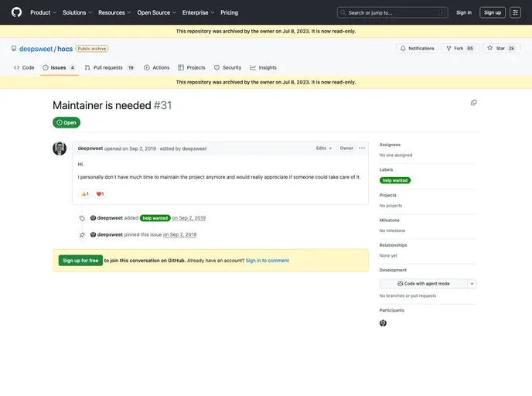Expand the Resources menu
This screenshot has width=532, height=396.
(x=114, y=12)
